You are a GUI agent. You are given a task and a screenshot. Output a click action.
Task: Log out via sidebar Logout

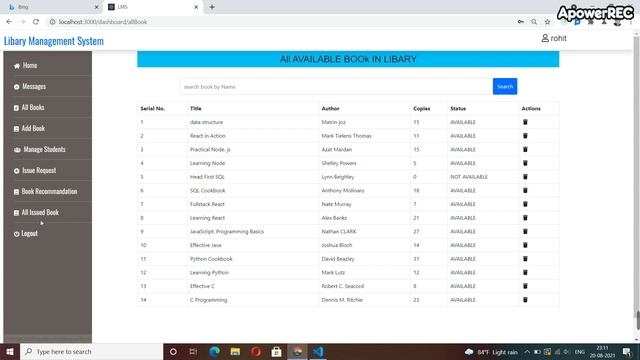click(25, 233)
